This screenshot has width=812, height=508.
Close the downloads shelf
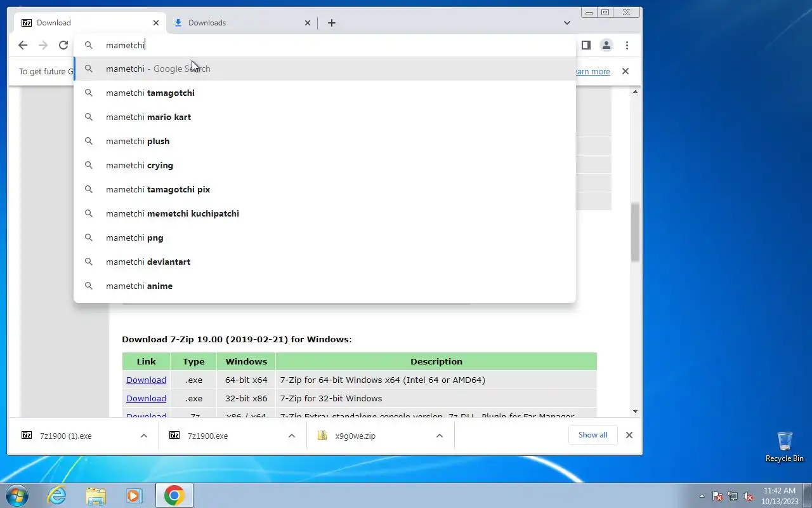pyautogui.click(x=629, y=435)
